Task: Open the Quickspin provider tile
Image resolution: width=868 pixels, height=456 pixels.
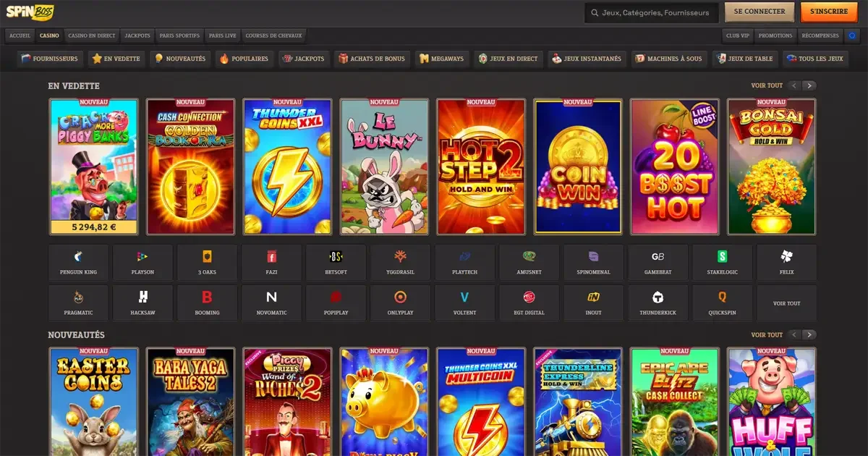Action: point(722,303)
